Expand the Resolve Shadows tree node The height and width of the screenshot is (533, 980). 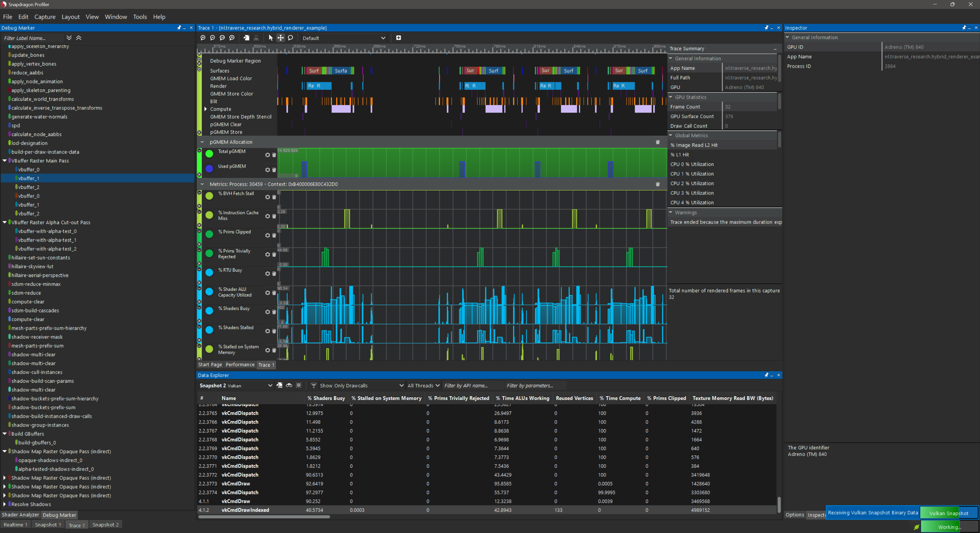coord(5,504)
